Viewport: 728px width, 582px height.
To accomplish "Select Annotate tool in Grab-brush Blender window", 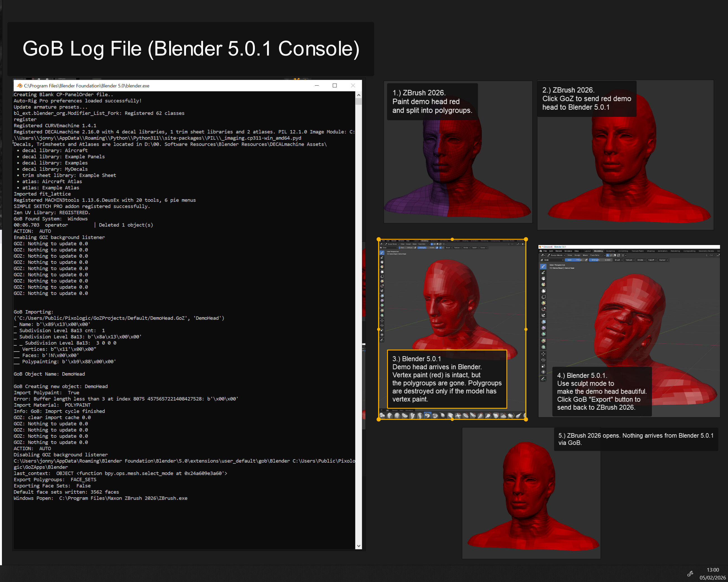I will 544,379.
